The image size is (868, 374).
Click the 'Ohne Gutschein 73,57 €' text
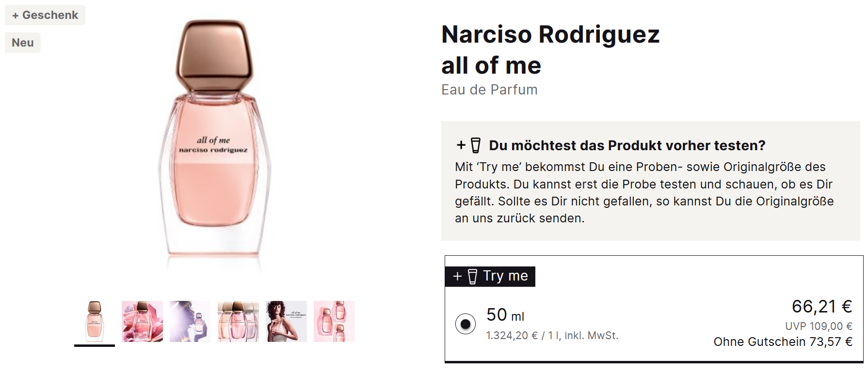point(783,342)
